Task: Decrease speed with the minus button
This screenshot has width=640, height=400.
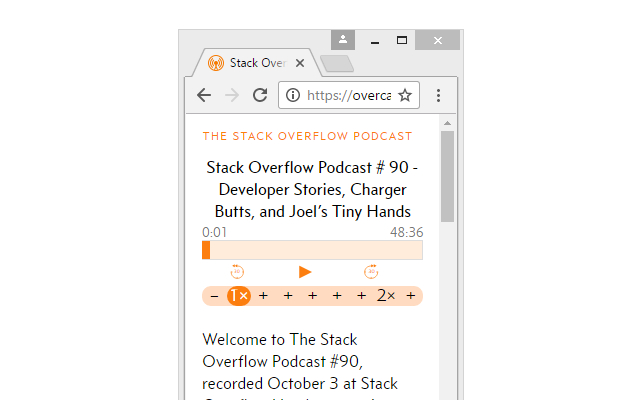Action: (x=214, y=296)
